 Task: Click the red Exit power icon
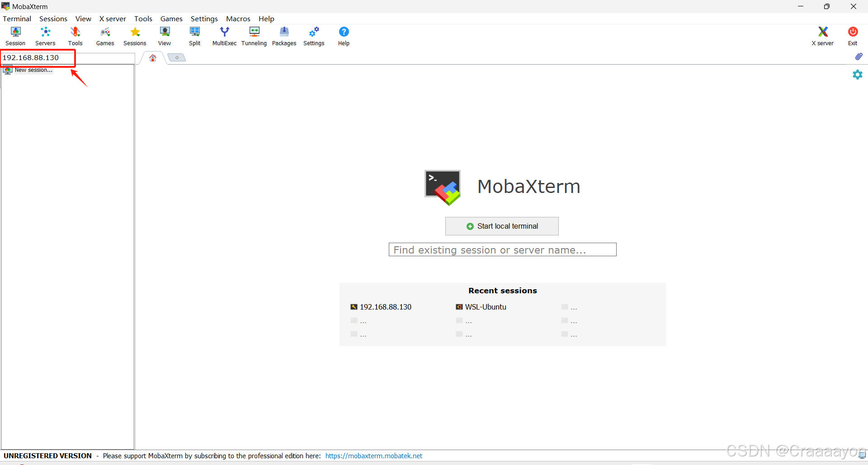pyautogui.click(x=853, y=36)
